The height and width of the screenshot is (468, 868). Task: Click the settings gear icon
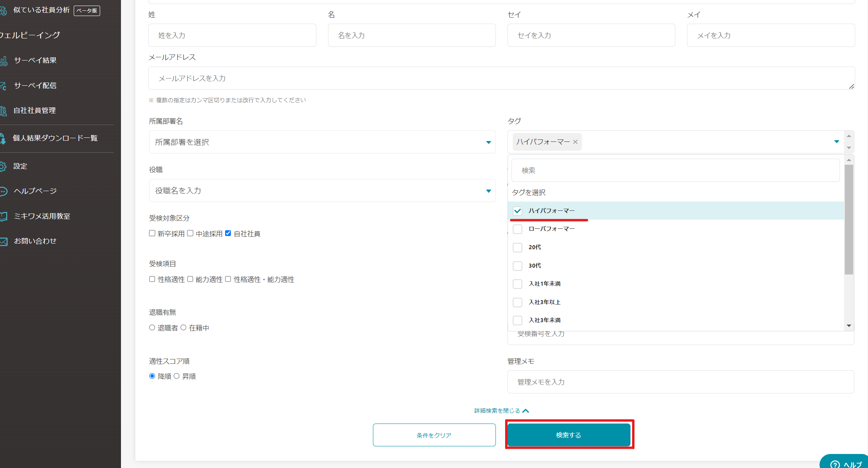(3, 166)
